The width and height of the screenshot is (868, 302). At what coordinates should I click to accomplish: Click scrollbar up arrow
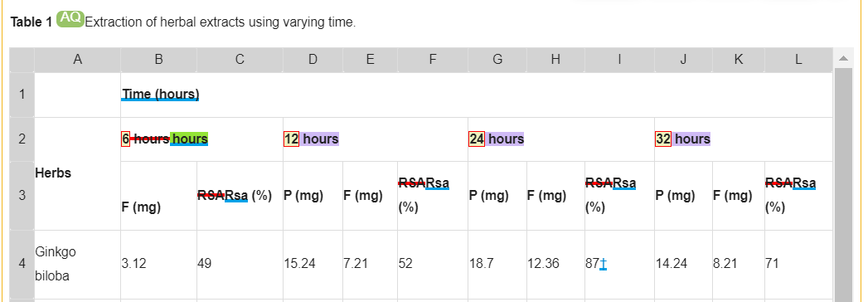(x=843, y=58)
